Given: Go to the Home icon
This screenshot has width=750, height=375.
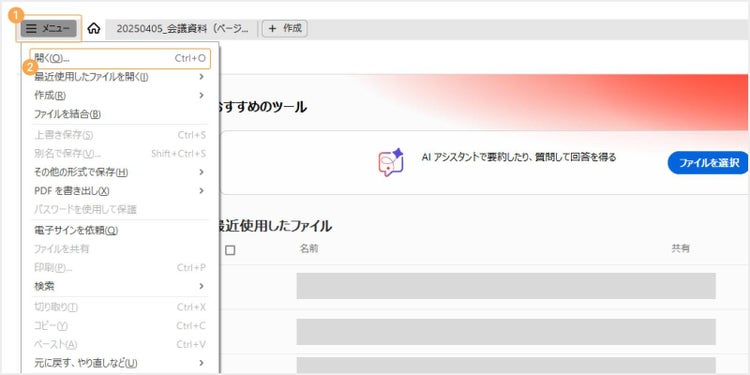Looking at the screenshot, I should click(x=94, y=29).
